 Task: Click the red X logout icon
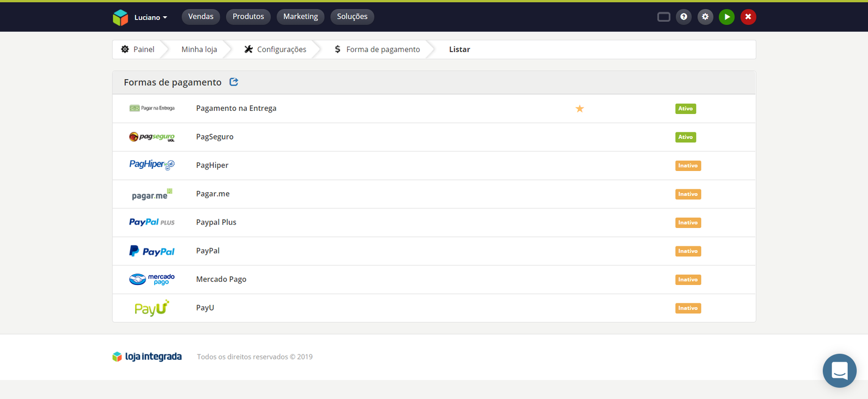pyautogui.click(x=748, y=17)
